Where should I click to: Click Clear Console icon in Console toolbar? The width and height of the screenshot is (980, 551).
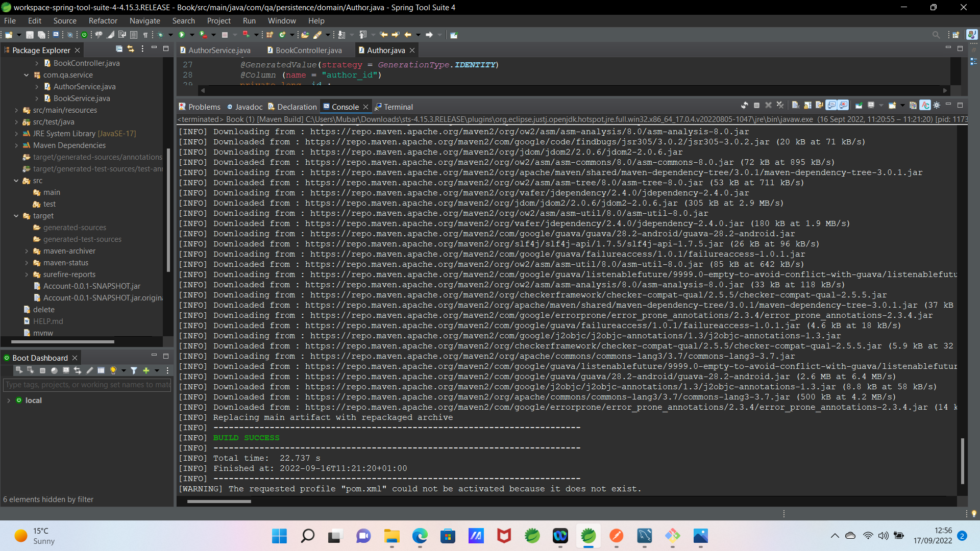click(795, 105)
